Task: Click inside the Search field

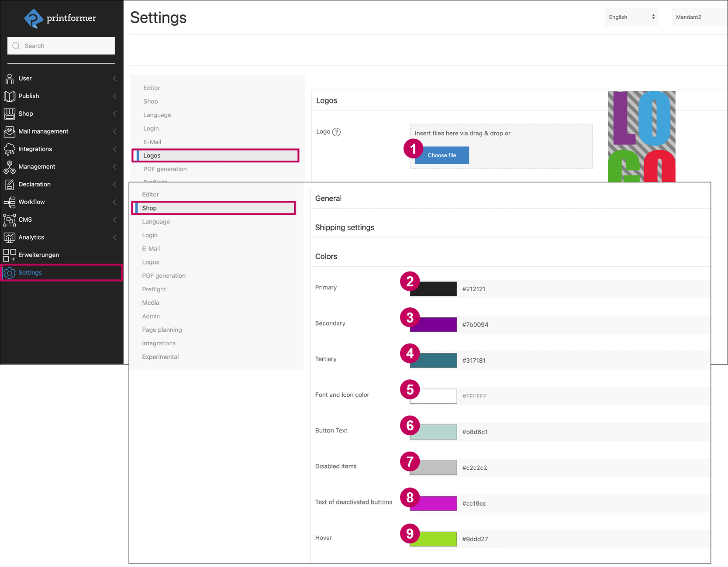Action: (61, 45)
